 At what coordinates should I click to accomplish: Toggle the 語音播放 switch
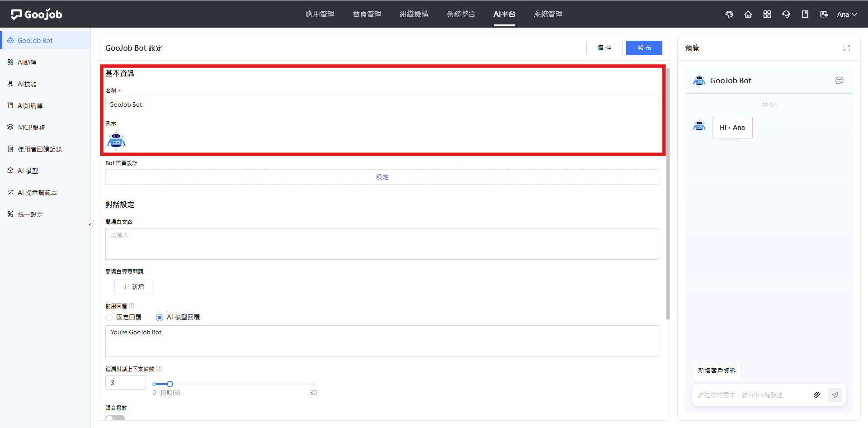point(115,418)
